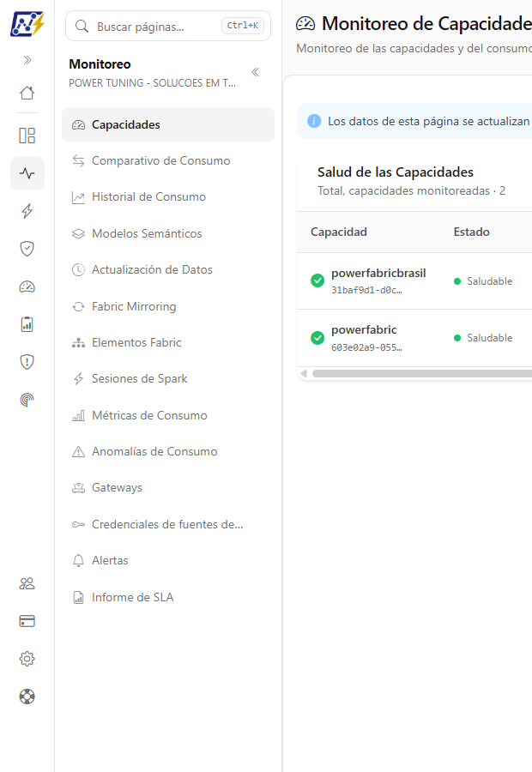Screen dimensions: 532x772
Task: Expand the icon rail with double chevron
Action: pyautogui.click(x=27, y=60)
